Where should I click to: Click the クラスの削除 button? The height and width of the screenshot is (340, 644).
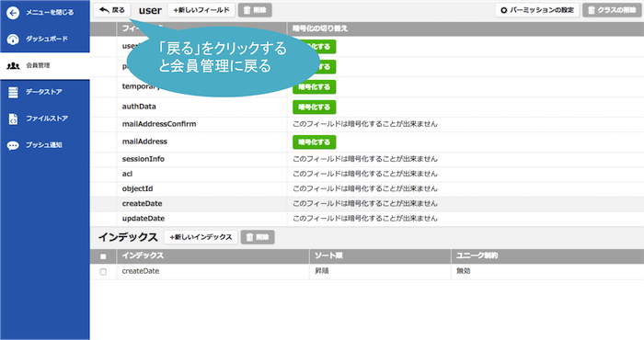coord(613,10)
